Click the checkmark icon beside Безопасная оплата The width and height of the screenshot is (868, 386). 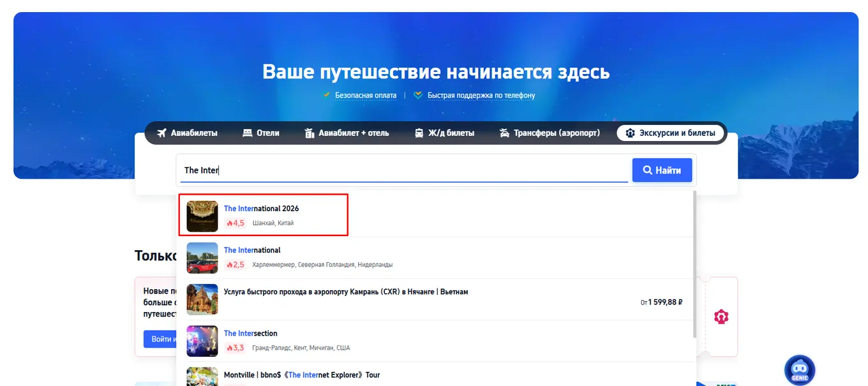[327, 95]
